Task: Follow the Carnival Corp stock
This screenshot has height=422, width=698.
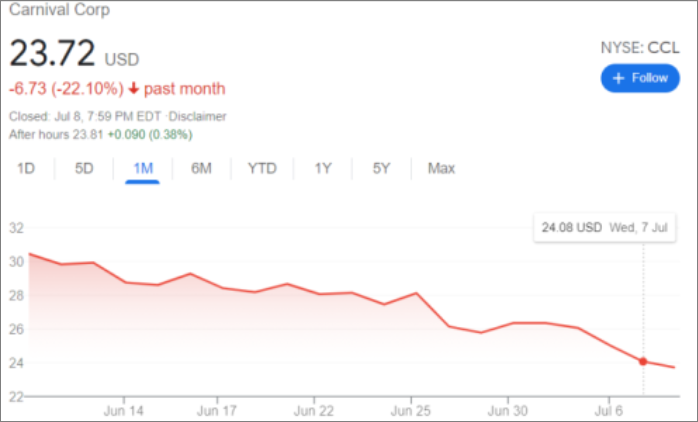Action: [x=639, y=78]
